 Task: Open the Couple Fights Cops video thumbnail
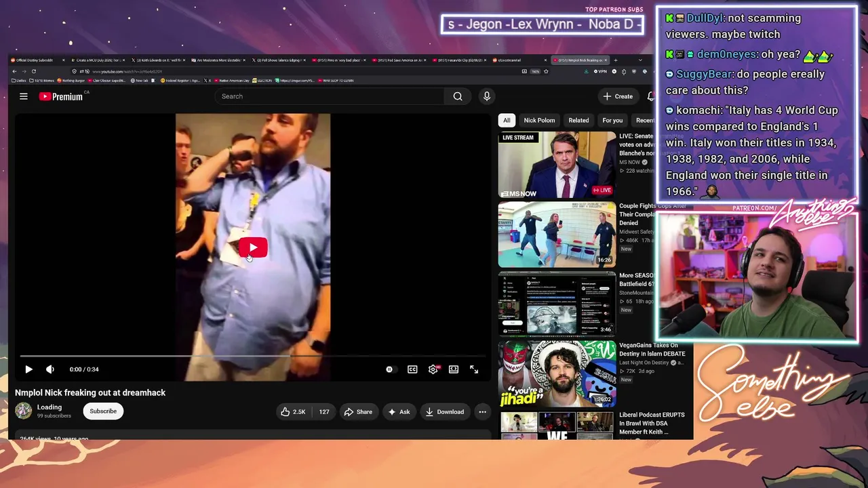coord(557,235)
